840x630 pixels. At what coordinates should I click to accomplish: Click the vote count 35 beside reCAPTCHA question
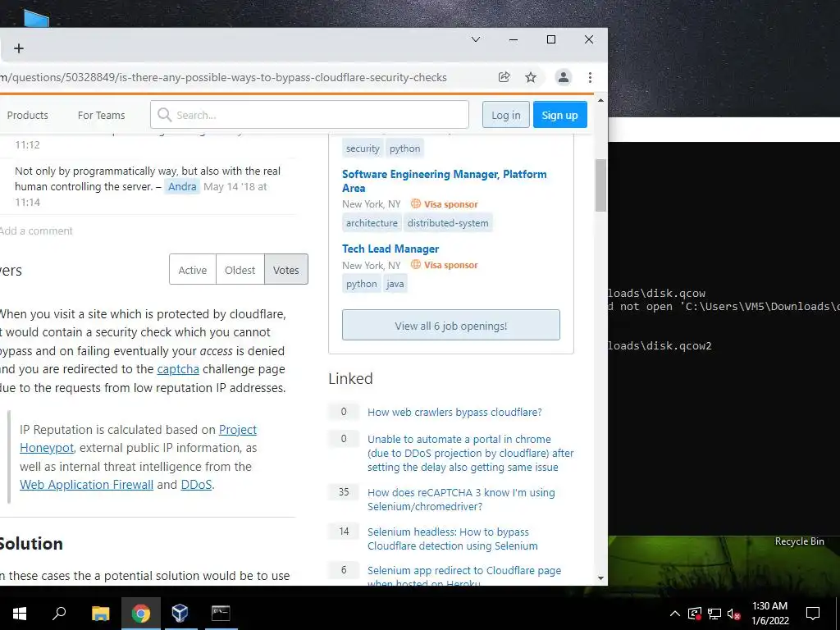point(344,492)
